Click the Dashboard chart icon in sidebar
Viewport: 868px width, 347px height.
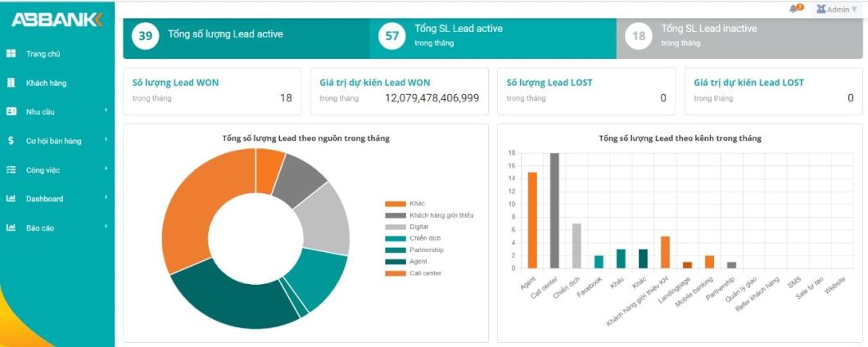tap(11, 199)
